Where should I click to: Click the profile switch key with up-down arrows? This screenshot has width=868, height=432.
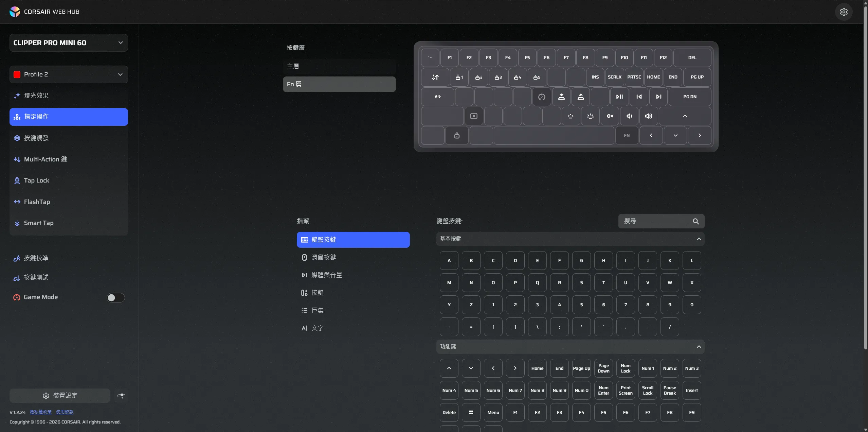(435, 77)
